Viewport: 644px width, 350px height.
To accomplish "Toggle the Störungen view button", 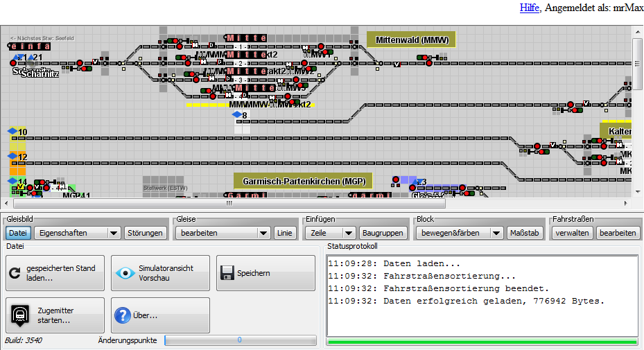I will click(x=146, y=233).
